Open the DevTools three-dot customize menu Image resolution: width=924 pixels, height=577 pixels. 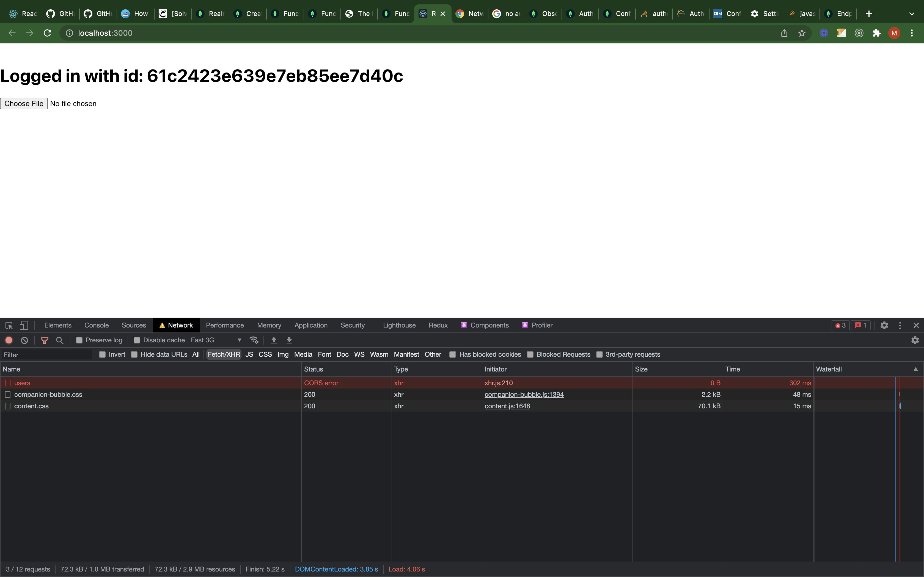point(900,325)
